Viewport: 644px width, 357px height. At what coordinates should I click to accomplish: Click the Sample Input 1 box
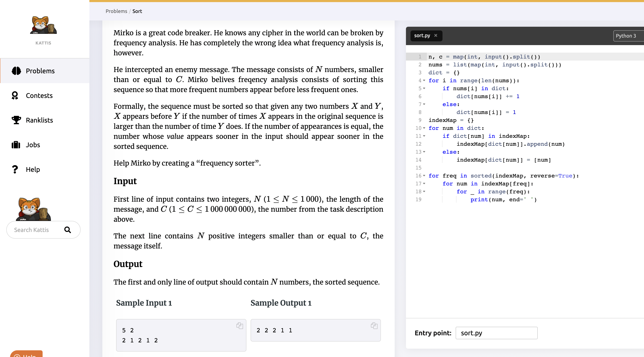tap(181, 335)
